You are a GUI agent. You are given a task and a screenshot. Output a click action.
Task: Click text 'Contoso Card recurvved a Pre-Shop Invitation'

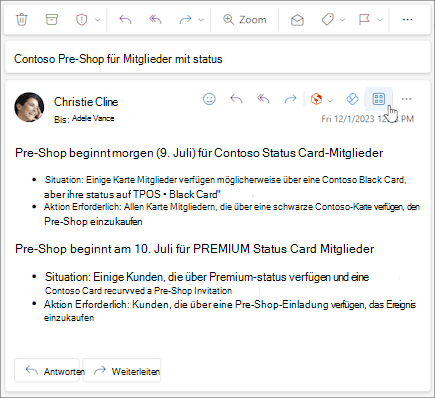tap(138, 291)
